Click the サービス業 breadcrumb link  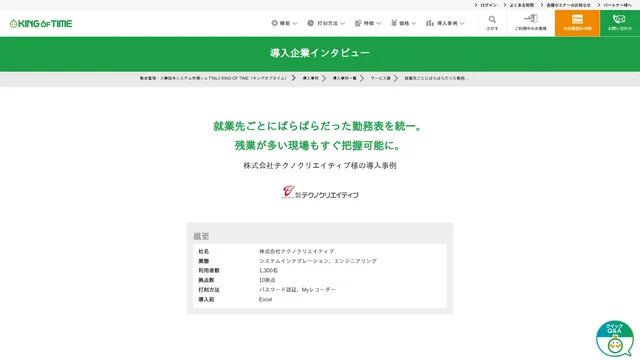380,78
